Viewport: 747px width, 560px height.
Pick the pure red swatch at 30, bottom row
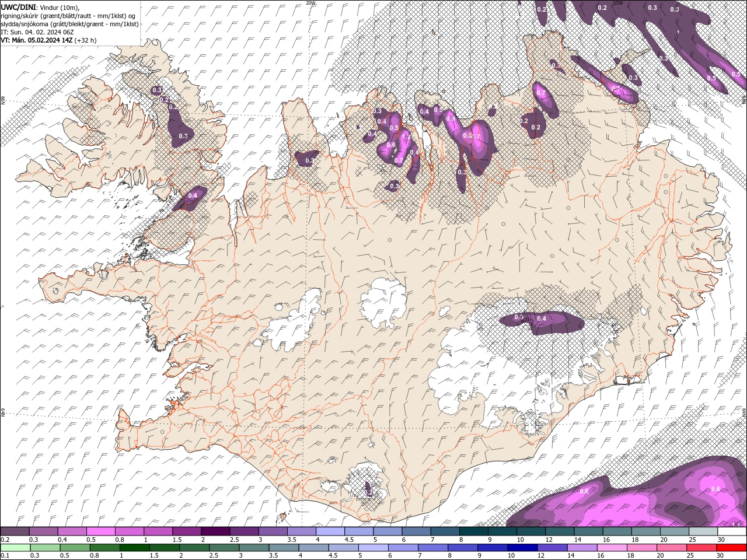731,548
